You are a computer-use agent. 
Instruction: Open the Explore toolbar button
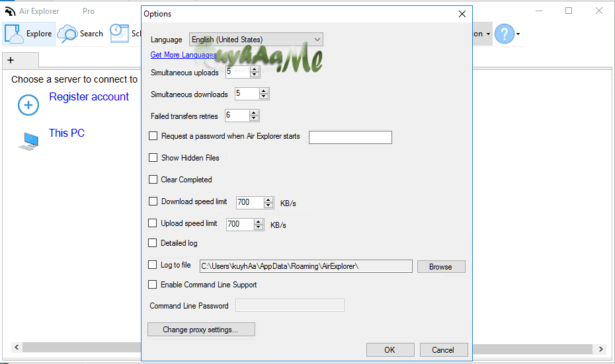29,34
